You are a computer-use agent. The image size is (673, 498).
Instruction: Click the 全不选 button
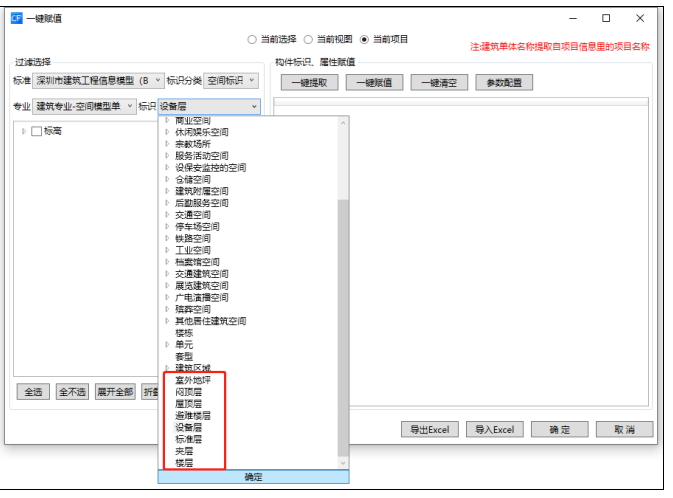(72, 392)
